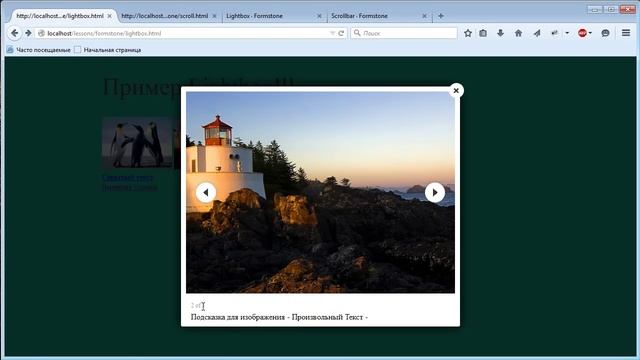Reload the page with the refresh icon
Image resolution: width=640 pixels, height=360 pixels.
[x=341, y=33]
